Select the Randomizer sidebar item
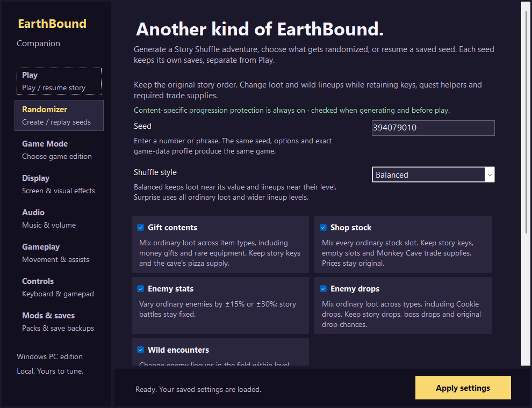 (x=59, y=115)
